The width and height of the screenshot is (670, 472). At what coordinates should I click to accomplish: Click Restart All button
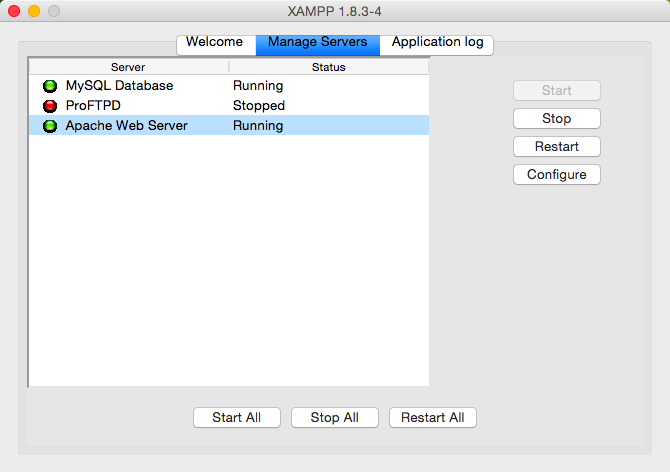coord(433,417)
